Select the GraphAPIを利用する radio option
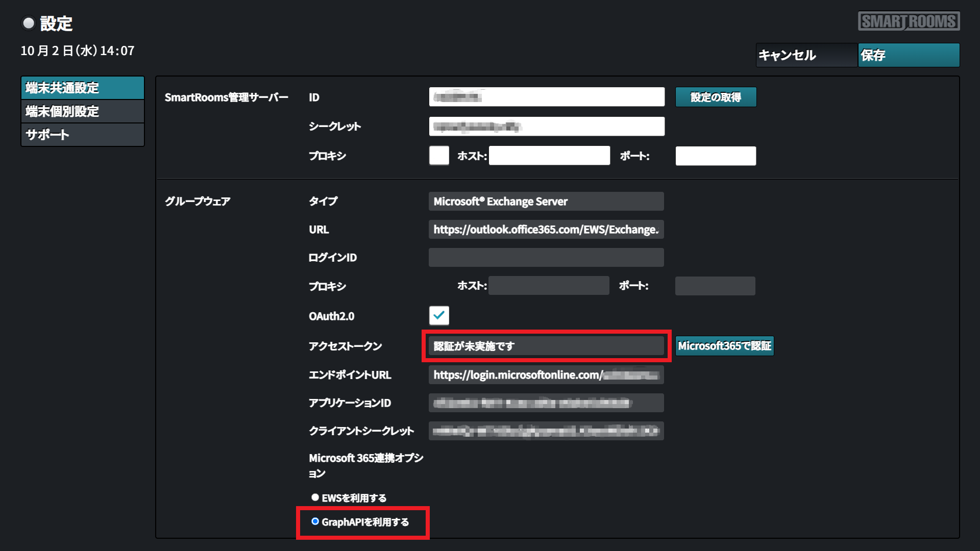Screen dimensions: 980x551 pos(315,521)
